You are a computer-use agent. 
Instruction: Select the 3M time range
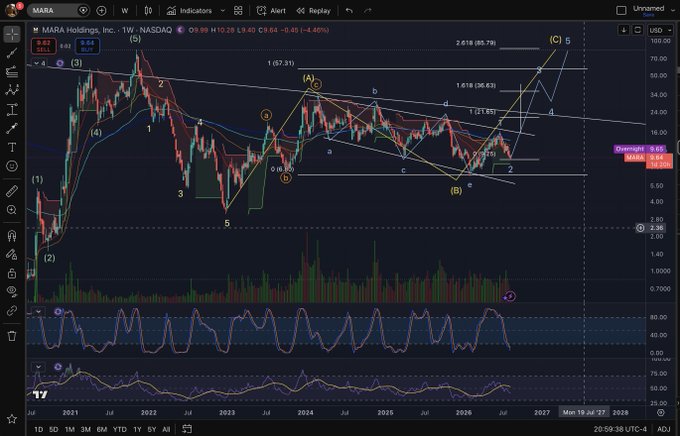pos(85,429)
